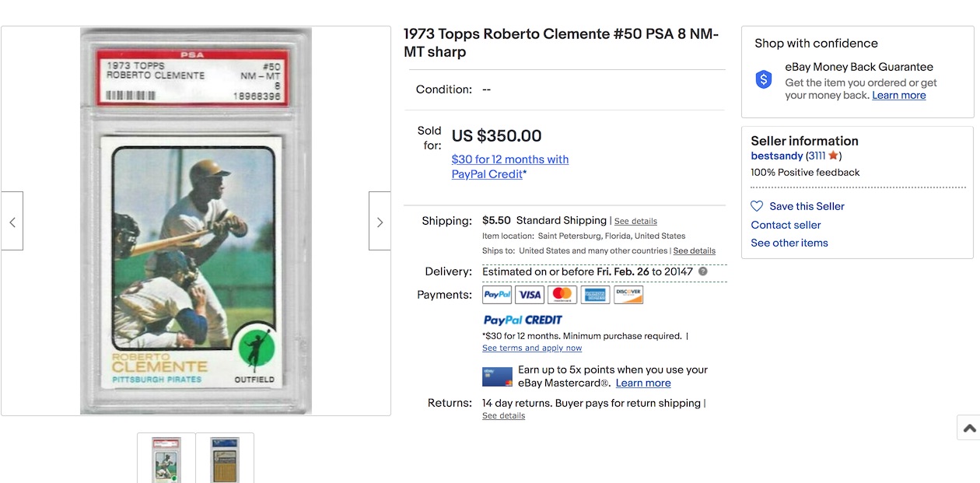Click the heart icon to save seller
Viewport: 980px width, 483px height.
[x=757, y=206]
